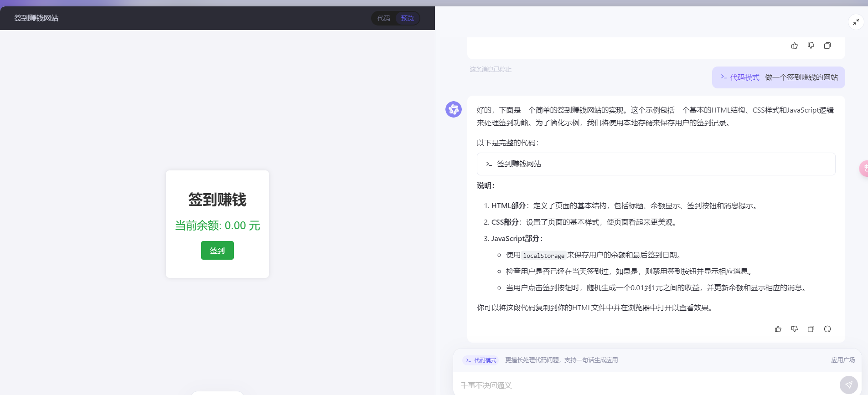Image resolution: width=868 pixels, height=395 pixels.
Task: Collapse the chat panel with shrink icon
Action: pyautogui.click(x=856, y=22)
